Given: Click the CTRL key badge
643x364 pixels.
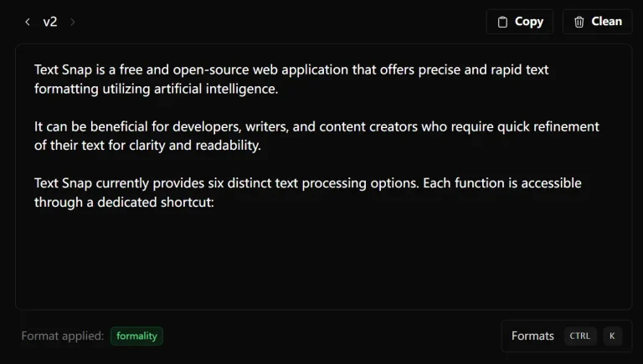Looking at the screenshot, I should coord(580,336).
